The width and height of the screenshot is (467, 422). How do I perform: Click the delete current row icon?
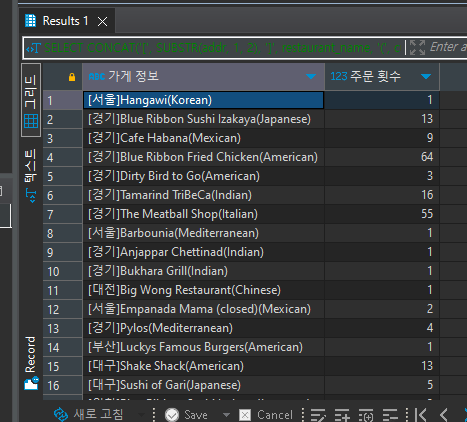coord(390,415)
